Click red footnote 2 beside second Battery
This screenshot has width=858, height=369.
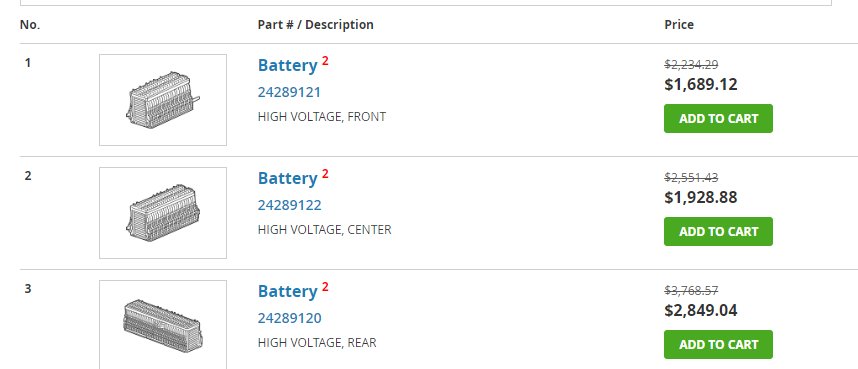(325, 174)
